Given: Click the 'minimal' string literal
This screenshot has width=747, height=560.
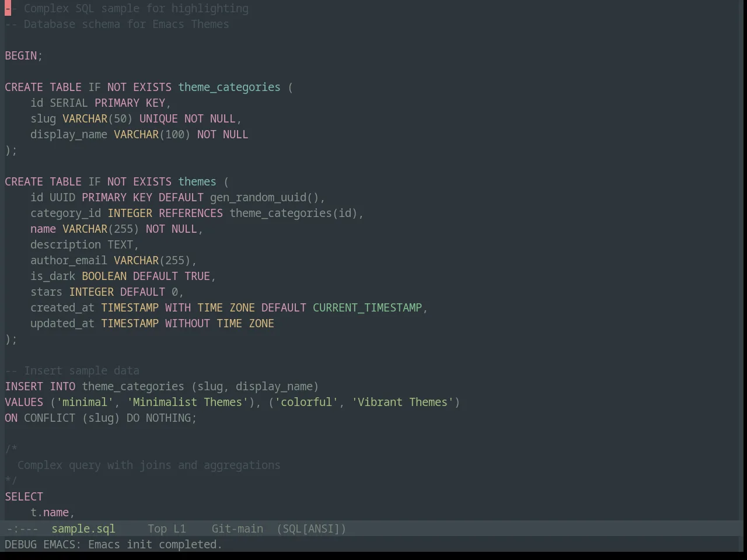Looking at the screenshot, I should click(85, 402).
